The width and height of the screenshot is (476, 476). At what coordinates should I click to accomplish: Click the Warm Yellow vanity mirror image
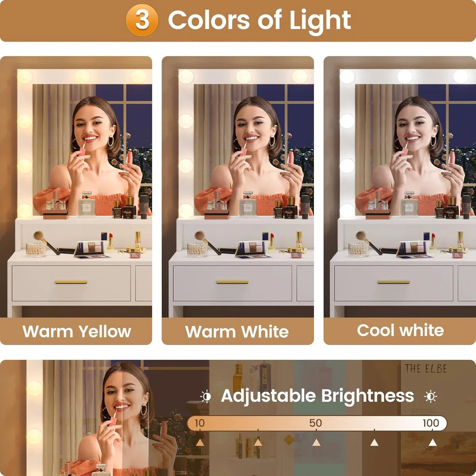(x=76, y=187)
